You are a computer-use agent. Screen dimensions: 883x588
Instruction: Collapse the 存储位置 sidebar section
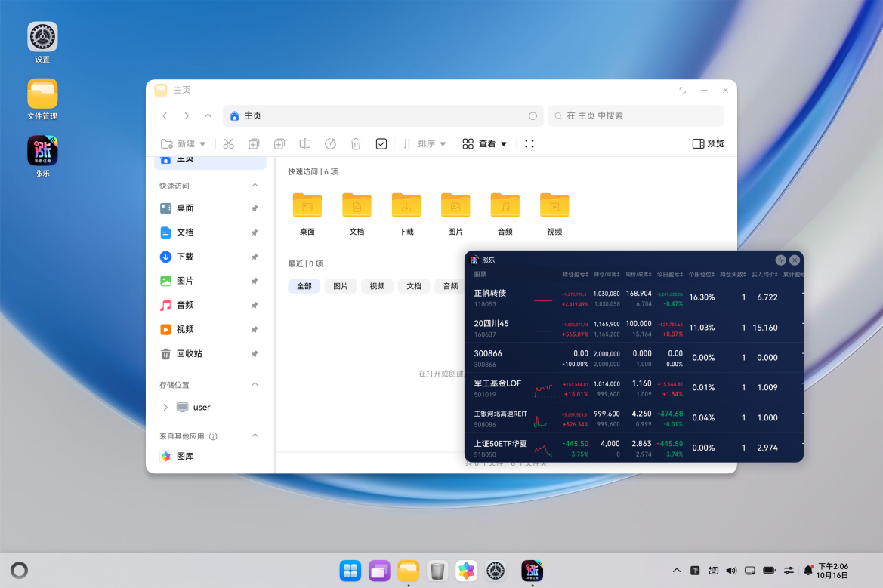coord(255,385)
